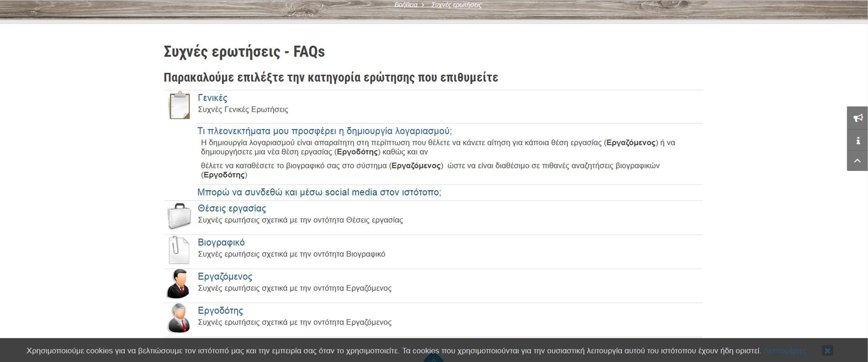The height and width of the screenshot is (362, 868).
Task: Expand the question about λογαριασμού advantages
Action: (x=325, y=131)
